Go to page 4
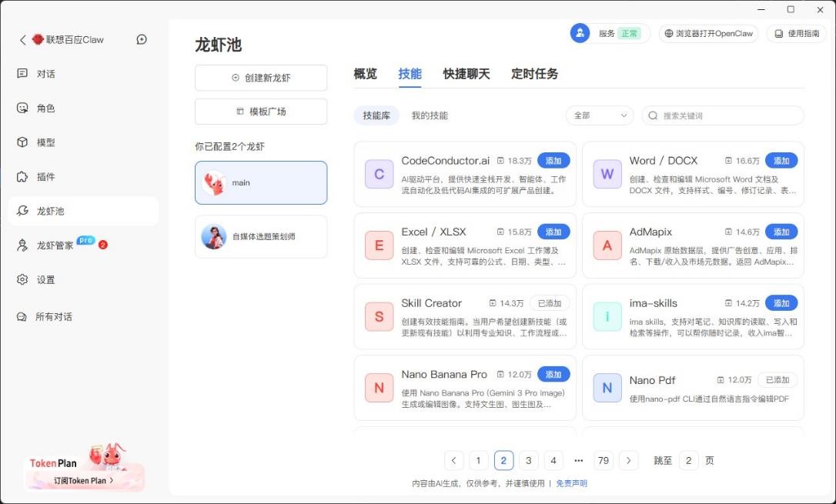The height and width of the screenshot is (504, 836). click(x=553, y=460)
